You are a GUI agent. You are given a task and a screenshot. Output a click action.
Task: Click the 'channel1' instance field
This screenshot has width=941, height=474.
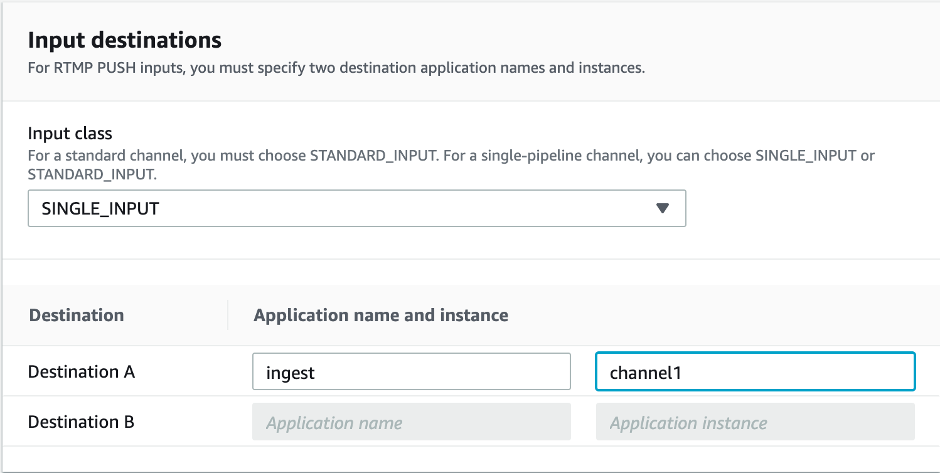[x=754, y=371]
